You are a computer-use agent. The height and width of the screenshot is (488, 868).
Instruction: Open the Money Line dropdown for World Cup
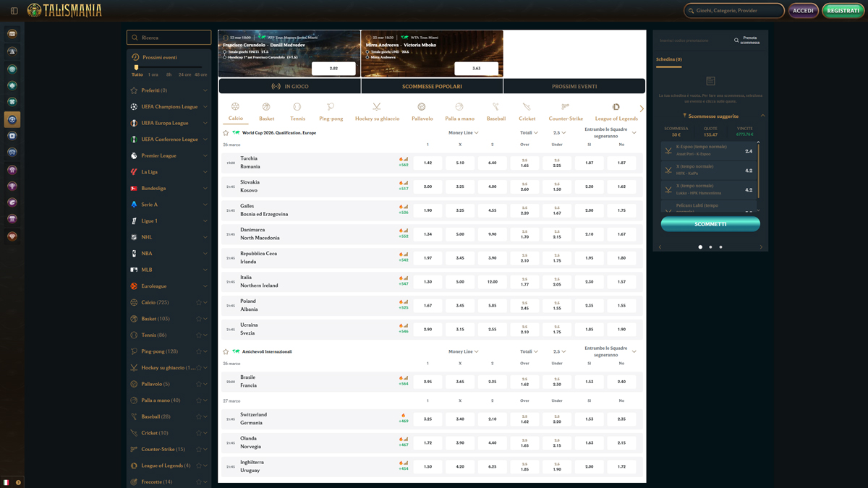coord(463,133)
